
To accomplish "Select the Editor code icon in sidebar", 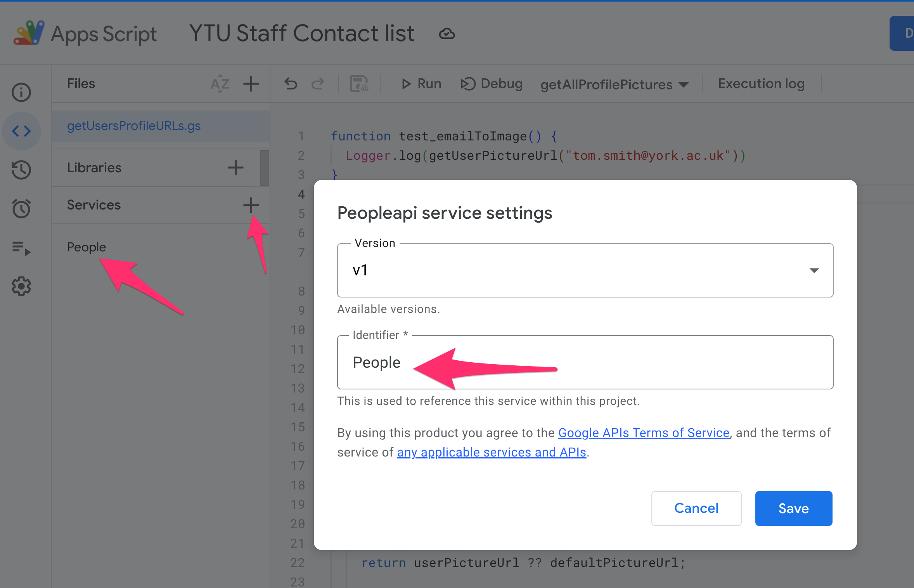I will [21, 131].
